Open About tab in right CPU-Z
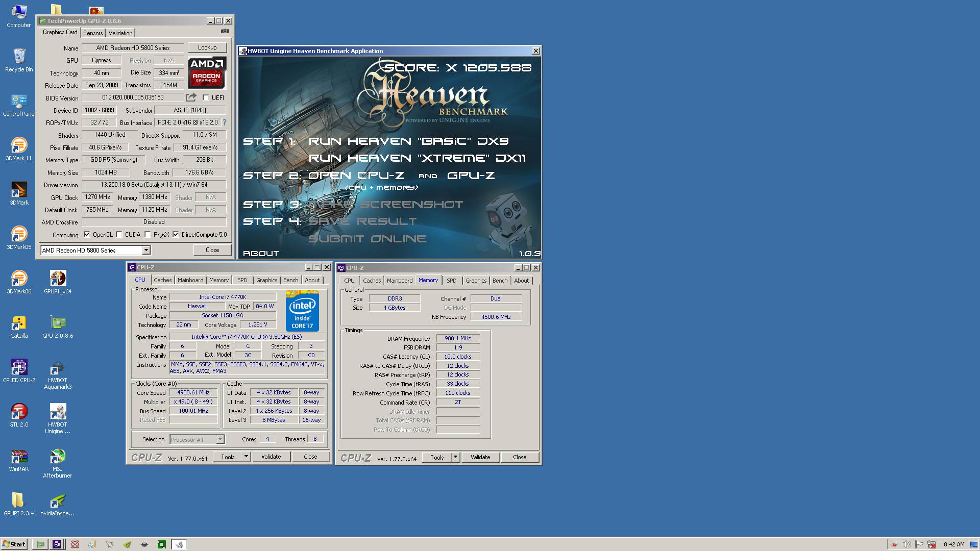Viewport: 980px width, 551px height. click(x=522, y=281)
